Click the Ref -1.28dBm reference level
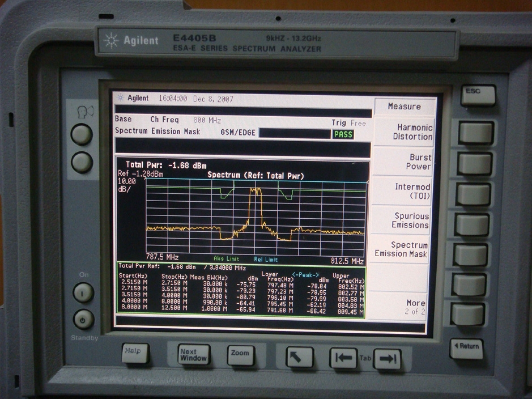 point(140,174)
